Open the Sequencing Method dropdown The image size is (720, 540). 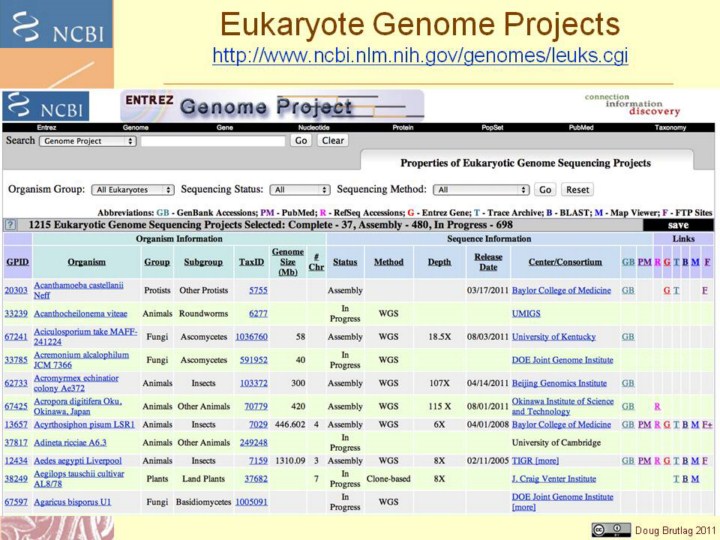tap(481, 190)
